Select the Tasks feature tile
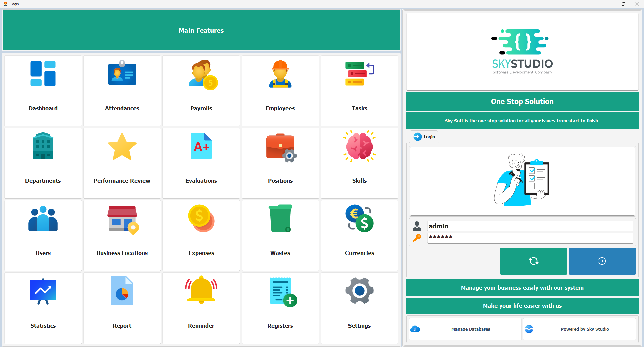 coord(359,90)
